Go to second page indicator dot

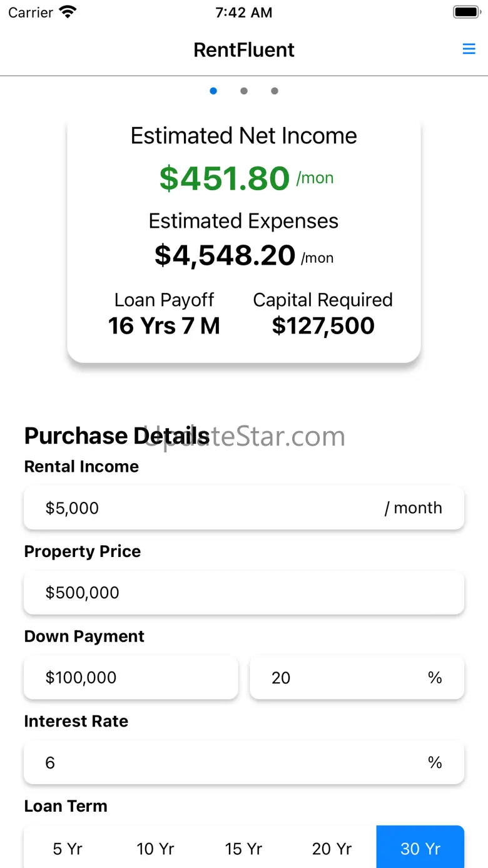tap(244, 91)
